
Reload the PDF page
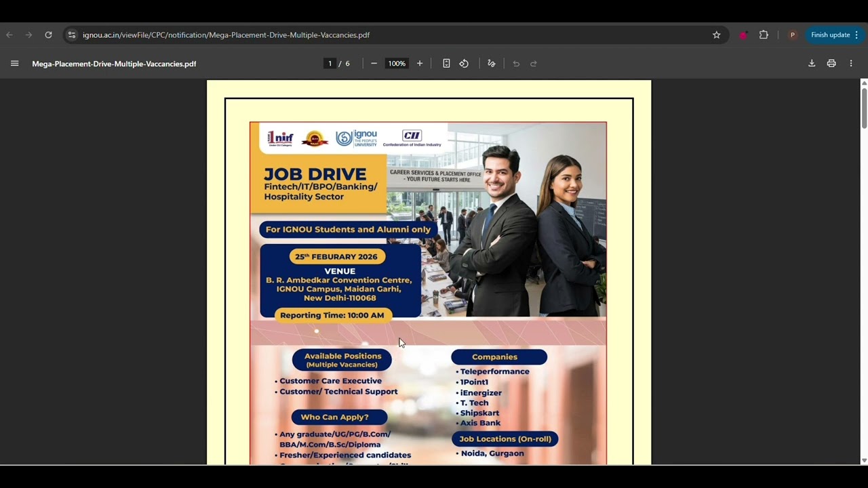[48, 35]
